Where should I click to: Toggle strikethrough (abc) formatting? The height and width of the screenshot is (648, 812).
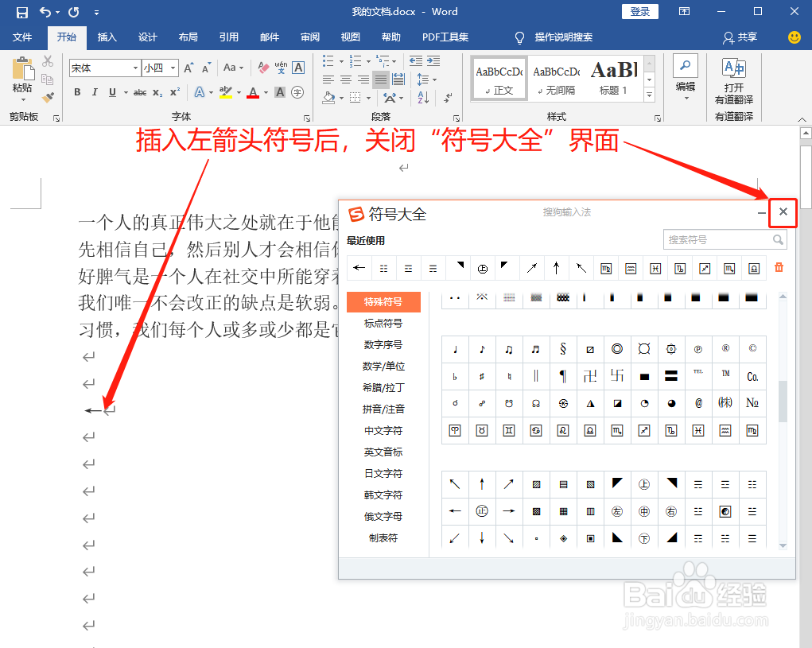pos(140,92)
